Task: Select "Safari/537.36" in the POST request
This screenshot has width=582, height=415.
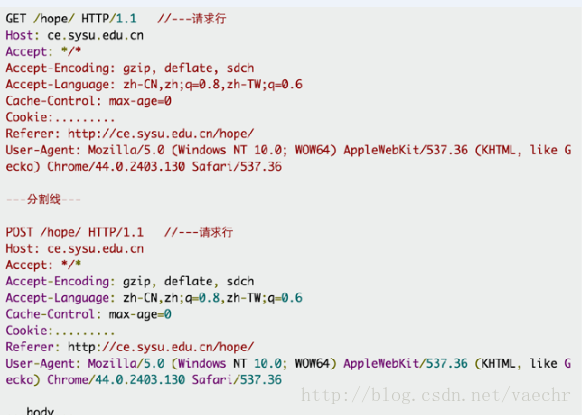Action: [x=237, y=380]
